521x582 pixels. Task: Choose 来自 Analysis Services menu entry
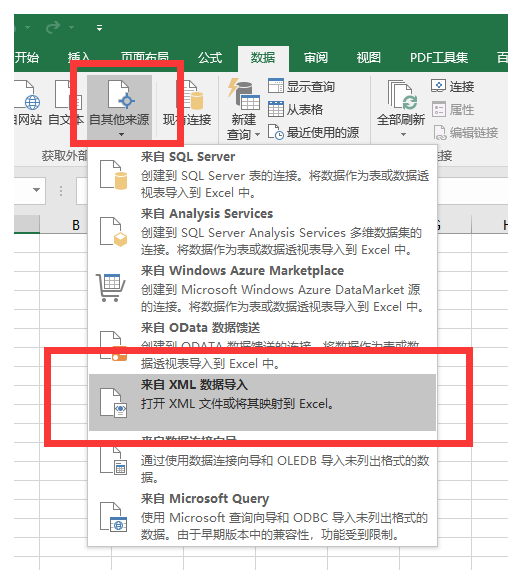(262, 231)
